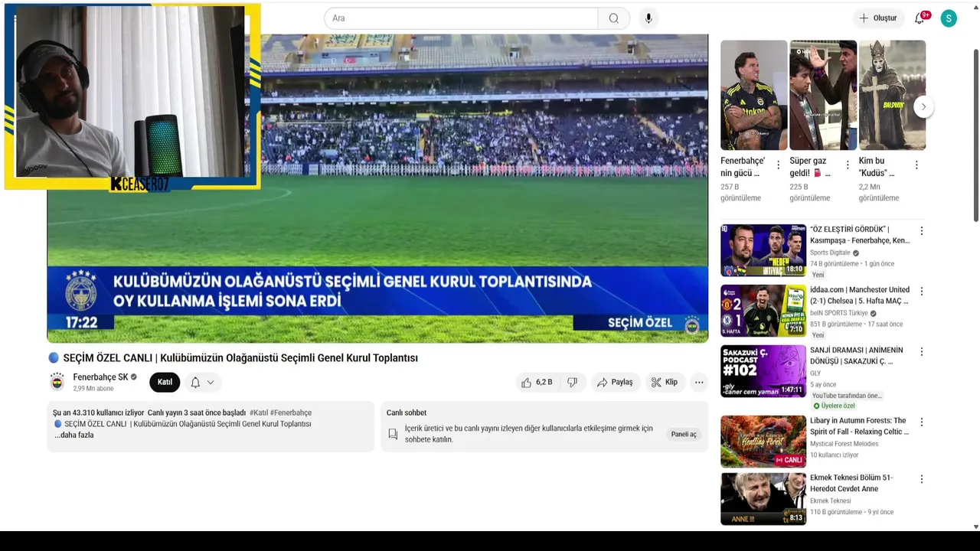Screen dimensions: 980x551
Task: Click the #Katıl hashtag link
Action: [x=259, y=412]
